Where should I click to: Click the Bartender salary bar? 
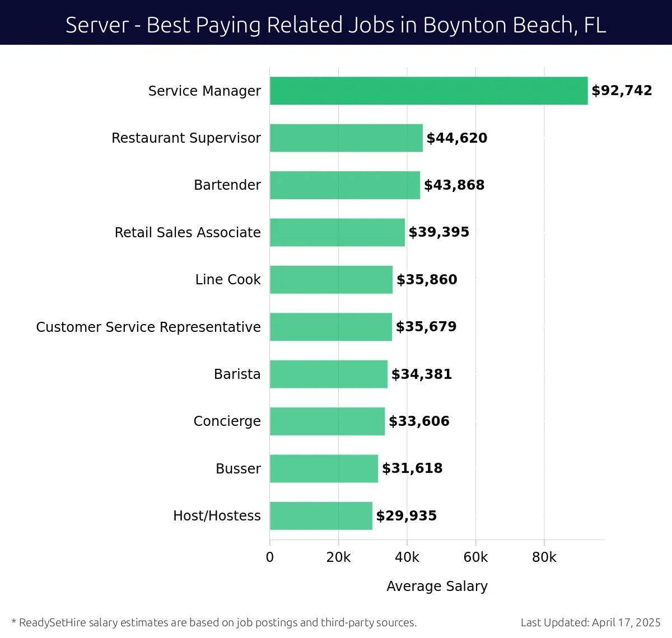click(x=345, y=185)
